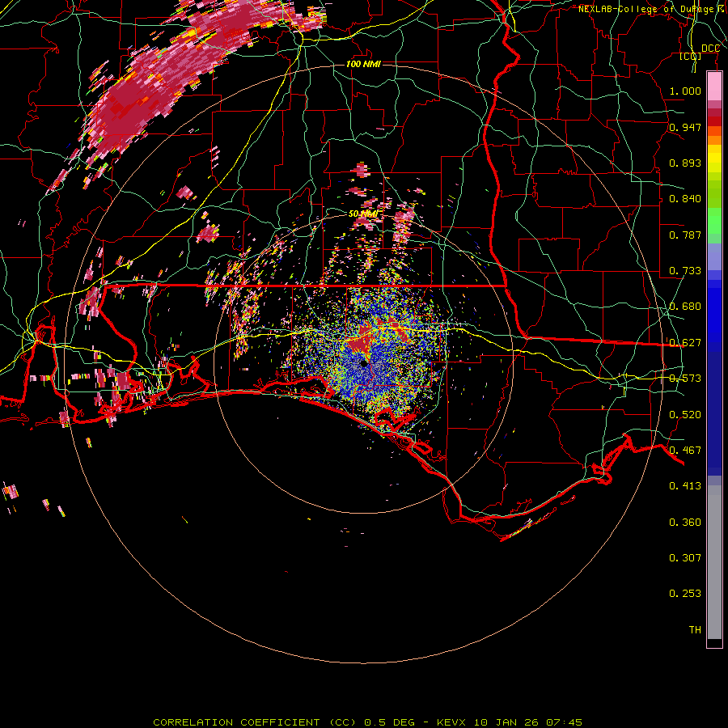The width and height of the screenshot is (728, 728).
Task: Click the 0.307 scale value
Action: point(685,558)
